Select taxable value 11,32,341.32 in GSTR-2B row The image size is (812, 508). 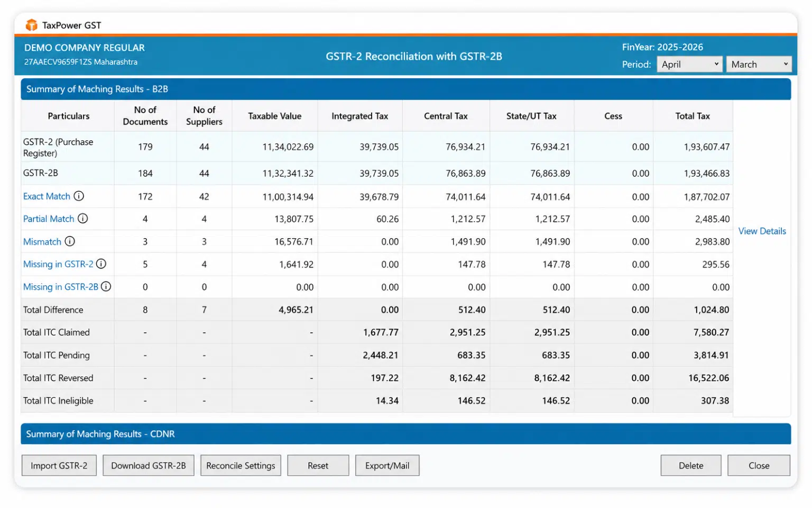[288, 174]
